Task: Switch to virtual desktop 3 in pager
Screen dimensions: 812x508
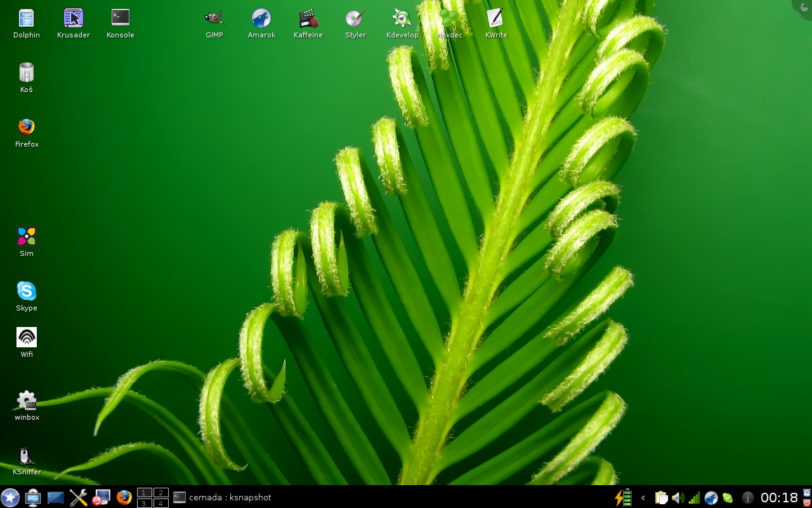Action: 145,503
